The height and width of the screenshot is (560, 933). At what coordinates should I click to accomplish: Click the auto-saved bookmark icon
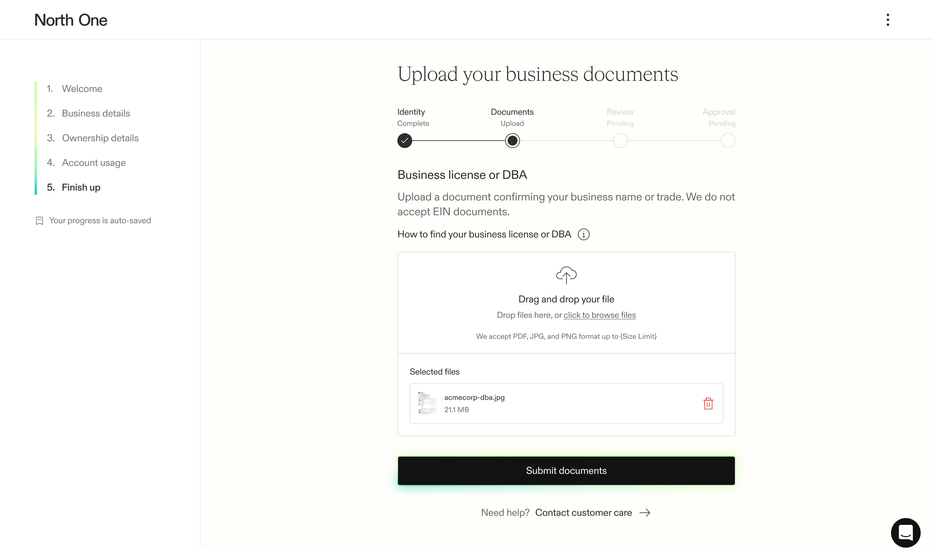coord(39,221)
